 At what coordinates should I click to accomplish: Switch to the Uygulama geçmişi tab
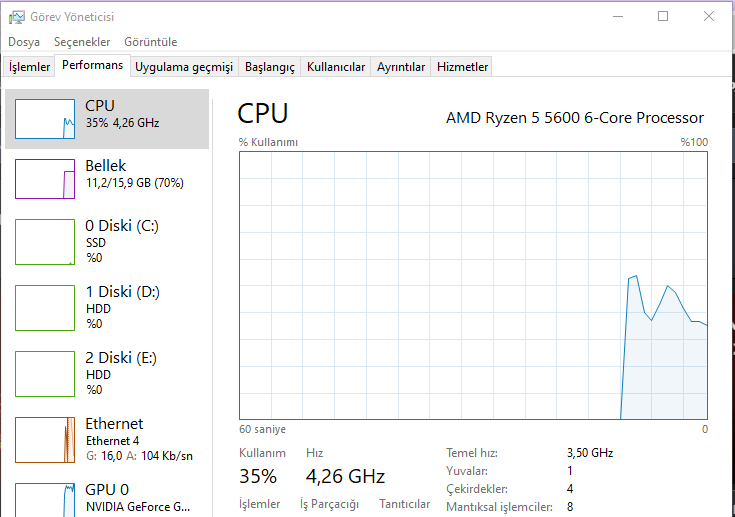click(x=184, y=67)
